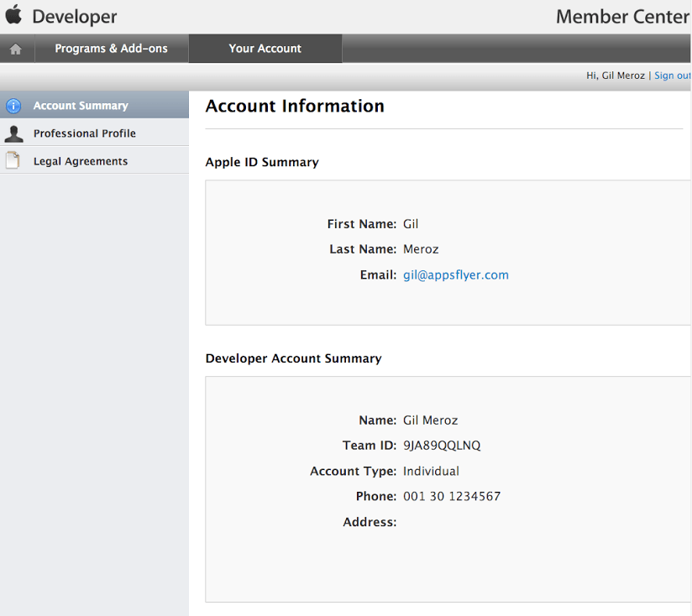
Task: Click the Professional Profile person icon
Action: click(13, 133)
